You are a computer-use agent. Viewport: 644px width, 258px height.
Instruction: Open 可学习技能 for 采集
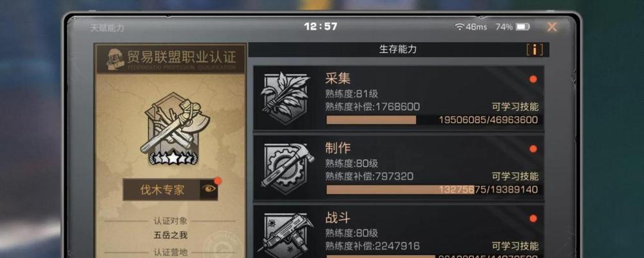pyautogui.click(x=515, y=107)
